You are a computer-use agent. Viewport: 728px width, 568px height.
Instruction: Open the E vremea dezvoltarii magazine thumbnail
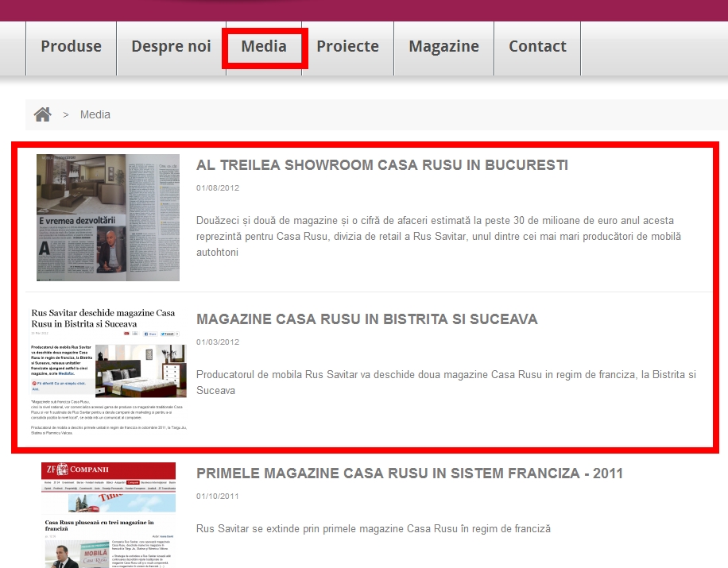click(x=108, y=218)
